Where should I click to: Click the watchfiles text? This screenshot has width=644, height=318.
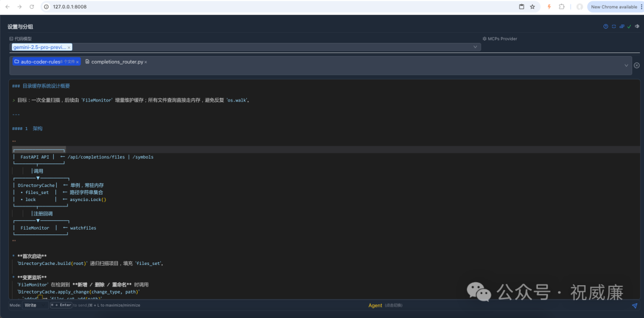[83, 228]
